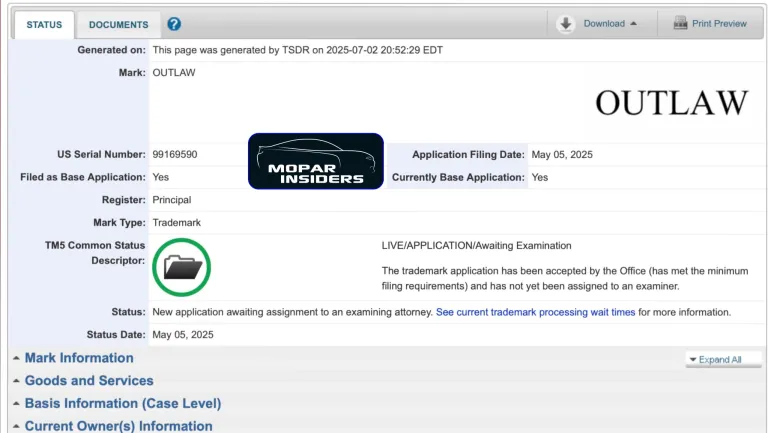Screen dimensions: 768x433
Task: Click the Download text label
Action: pos(603,24)
